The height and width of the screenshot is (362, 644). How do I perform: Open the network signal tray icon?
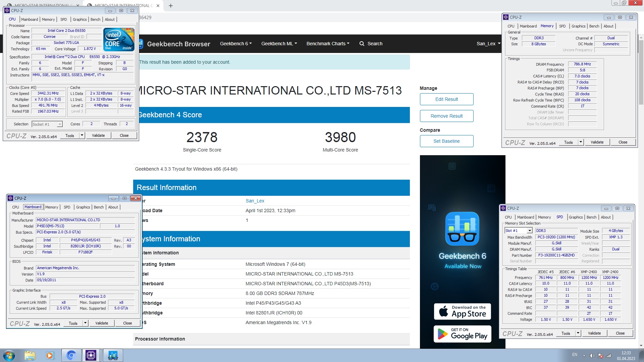(x=608, y=356)
